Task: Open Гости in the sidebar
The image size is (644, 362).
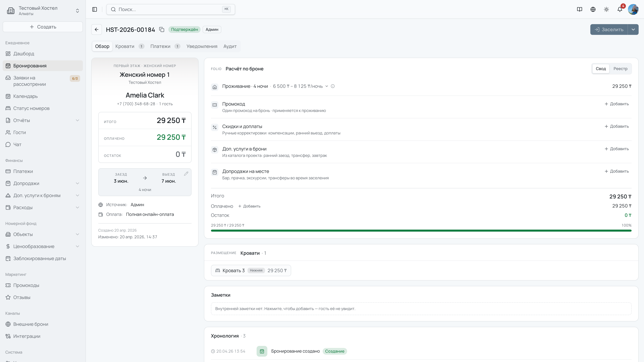Action: click(43, 132)
